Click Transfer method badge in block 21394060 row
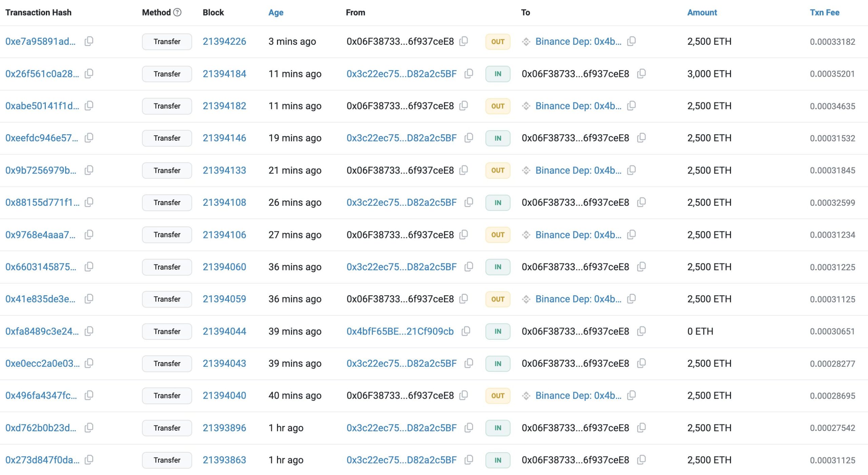 (167, 267)
